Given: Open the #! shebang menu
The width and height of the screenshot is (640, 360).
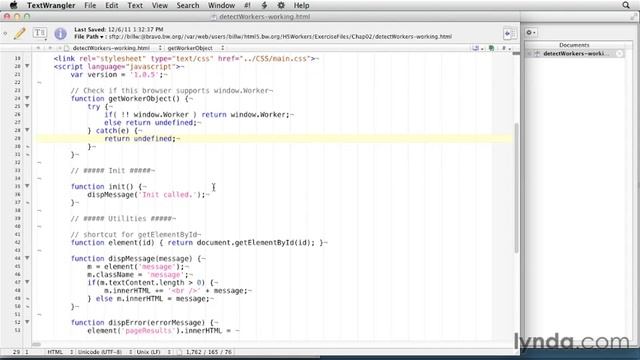Looking at the screenshot, I should 247,5.
